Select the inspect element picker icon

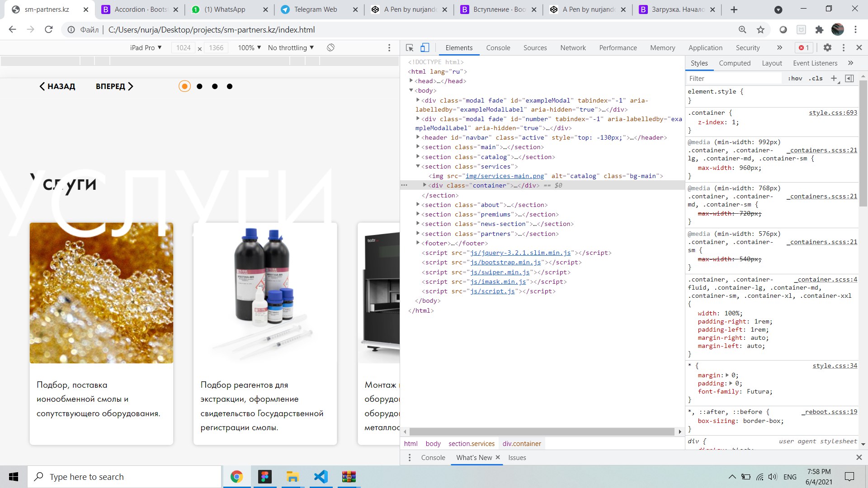[410, 47]
